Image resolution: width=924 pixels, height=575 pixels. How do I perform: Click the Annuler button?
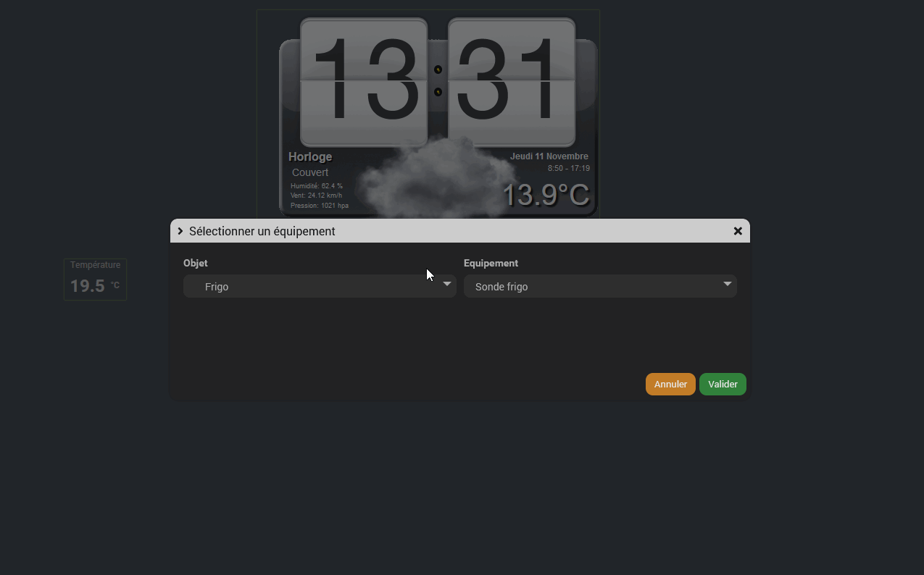coord(670,384)
